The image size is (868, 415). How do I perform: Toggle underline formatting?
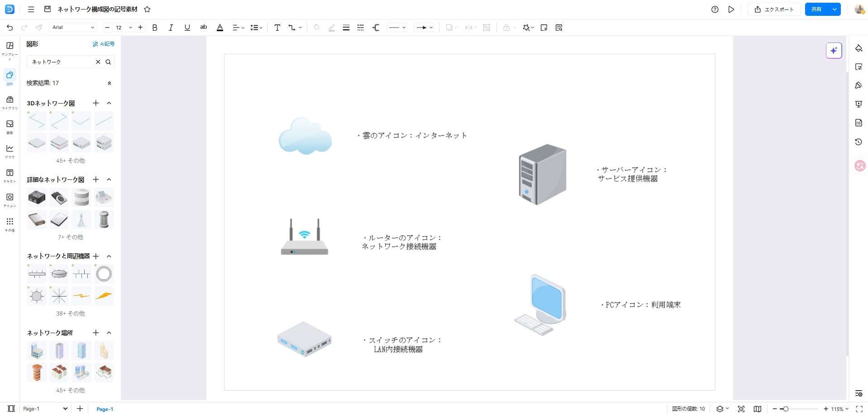[187, 28]
